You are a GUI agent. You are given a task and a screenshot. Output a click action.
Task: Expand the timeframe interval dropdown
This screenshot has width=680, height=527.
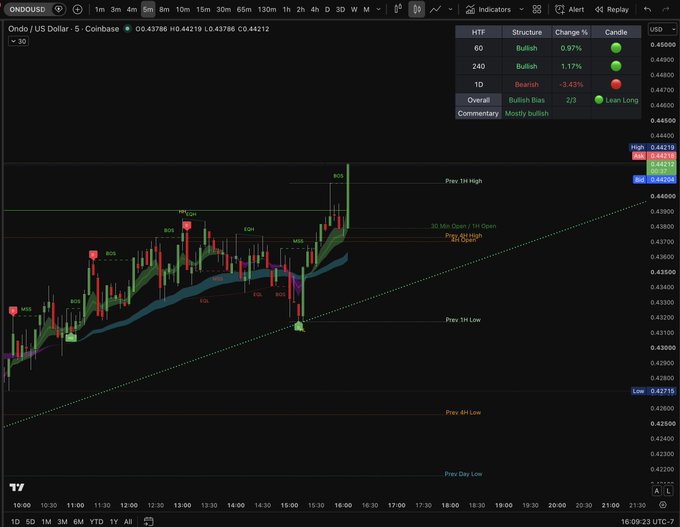point(379,9)
